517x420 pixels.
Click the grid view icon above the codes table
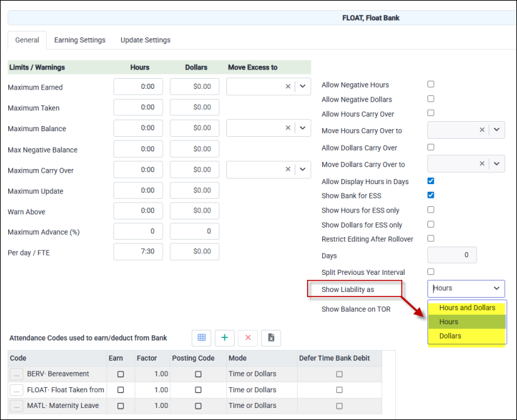202,337
